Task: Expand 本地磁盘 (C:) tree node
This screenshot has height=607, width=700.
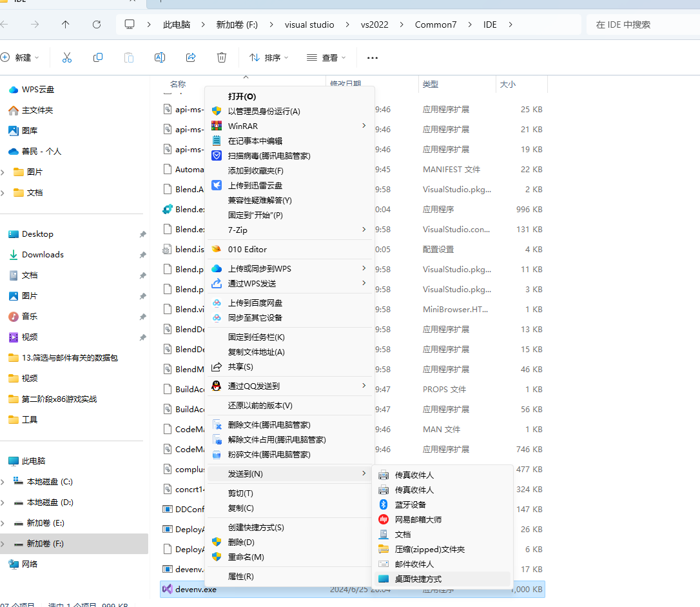Action: point(3,482)
